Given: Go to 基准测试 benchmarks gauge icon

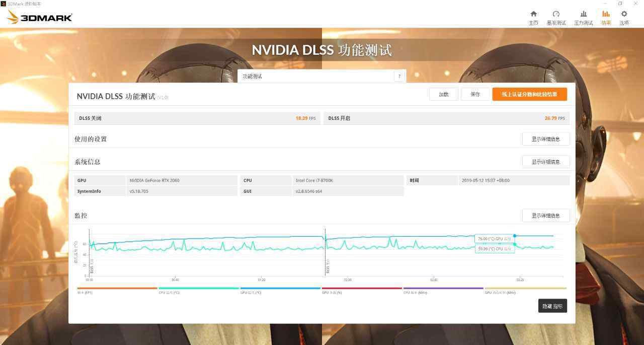Looking at the screenshot, I should click(x=556, y=18).
